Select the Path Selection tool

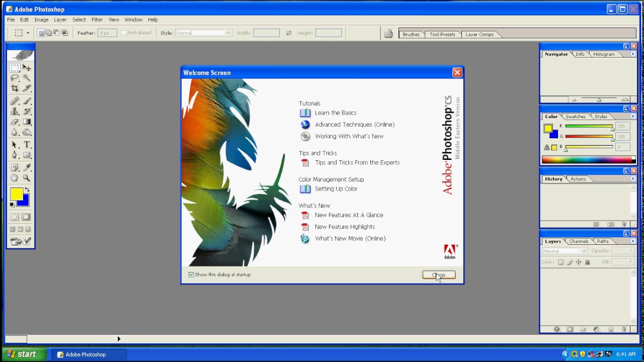click(x=15, y=145)
